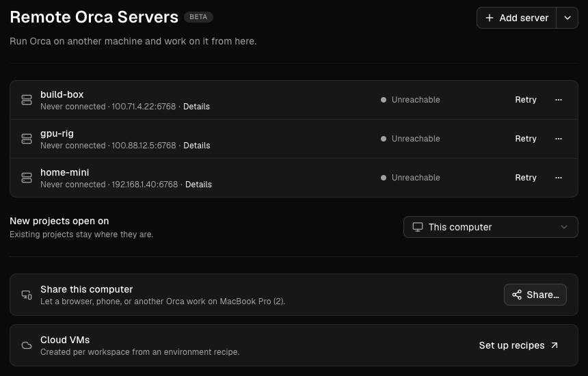Retry connection to gpu-rig
Screen dimensions: 588x376
coord(526,139)
